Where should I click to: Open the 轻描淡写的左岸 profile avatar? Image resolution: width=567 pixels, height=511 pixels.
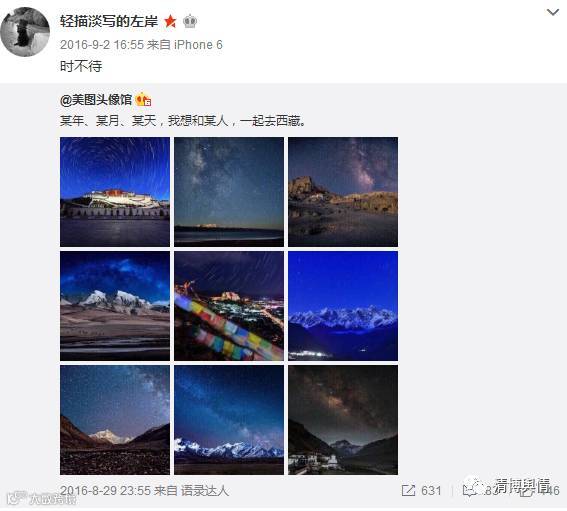point(25,32)
